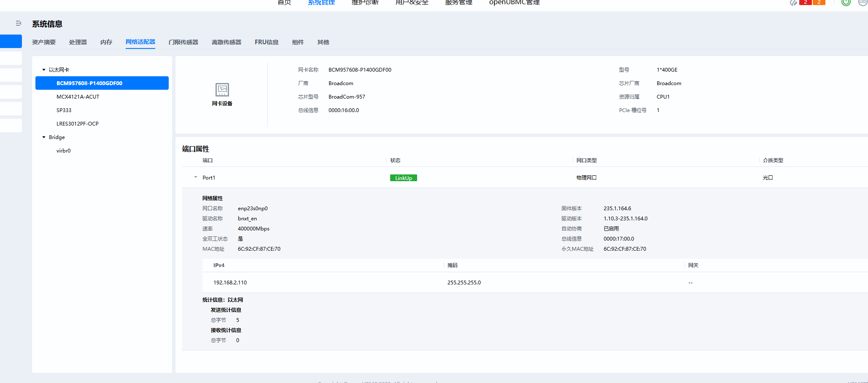The width and height of the screenshot is (868, 383).
Task: Click the LinkUp status badge
Action: coord(404,178)
